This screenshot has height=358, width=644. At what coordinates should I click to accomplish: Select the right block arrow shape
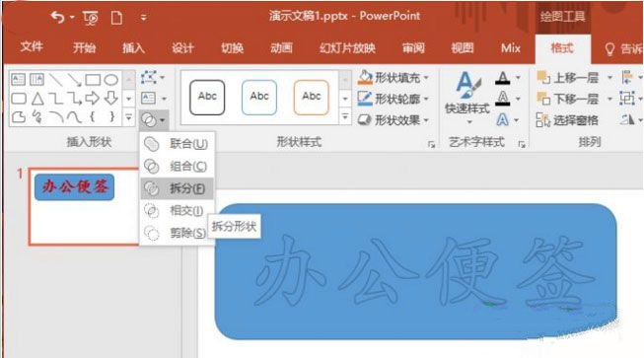click(x=93, y=98)
